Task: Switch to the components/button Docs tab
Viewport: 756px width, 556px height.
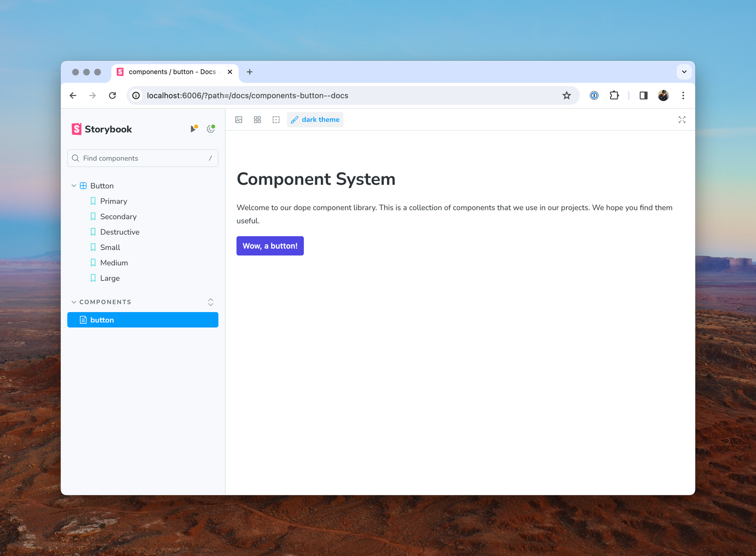Action: tap(170, 72)
